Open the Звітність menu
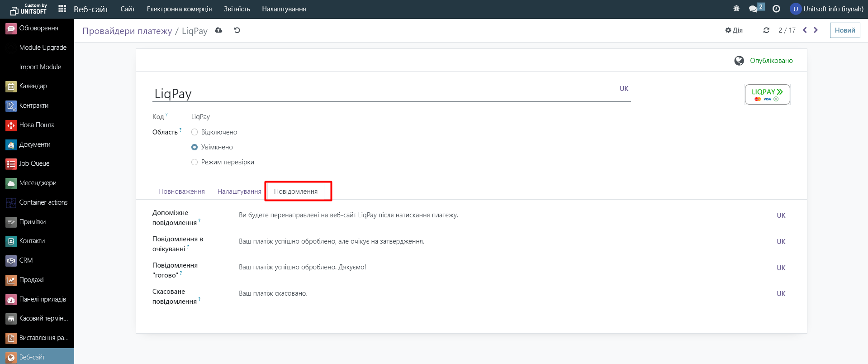Viewport: 868px width, 364px height. (x=237, y=9)
